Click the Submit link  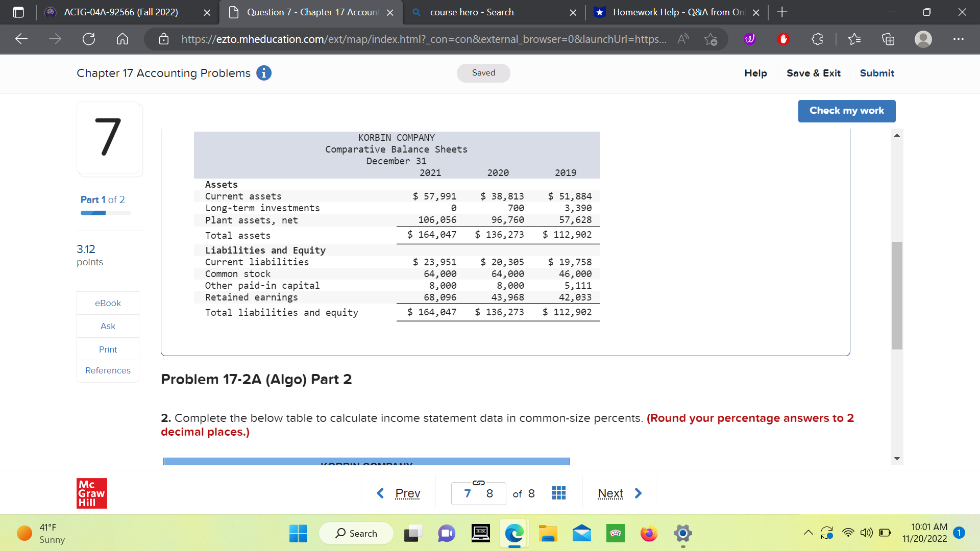[876, 73]
